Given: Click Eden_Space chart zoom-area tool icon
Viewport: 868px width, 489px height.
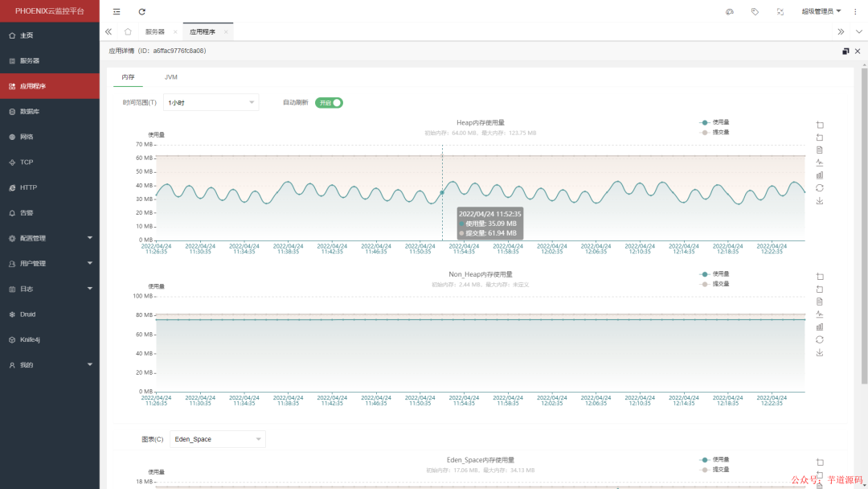Looking at the screenshot, I should (820, 462).
